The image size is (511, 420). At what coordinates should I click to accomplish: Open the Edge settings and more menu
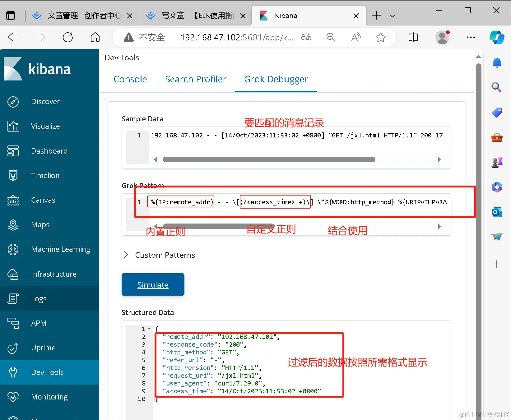471,37
